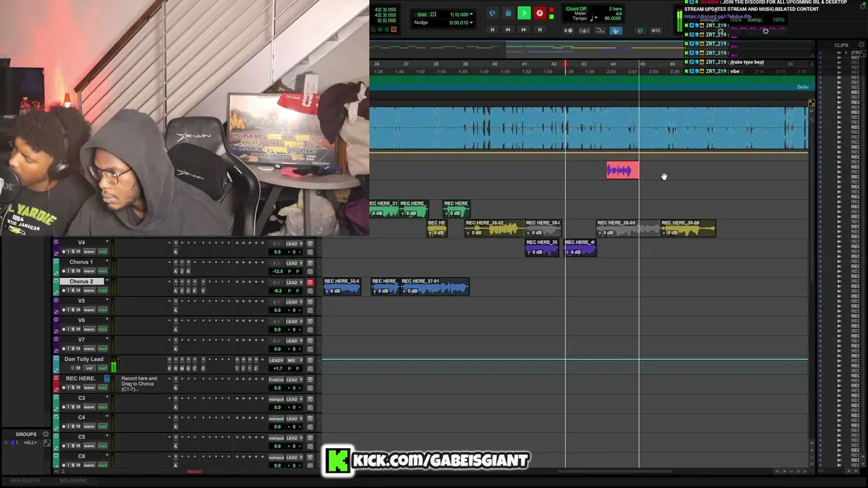Image resolution: width=868 pixels, height=488 pixels.
Task: Start playback with the green Play button
Action: (524, 13)
